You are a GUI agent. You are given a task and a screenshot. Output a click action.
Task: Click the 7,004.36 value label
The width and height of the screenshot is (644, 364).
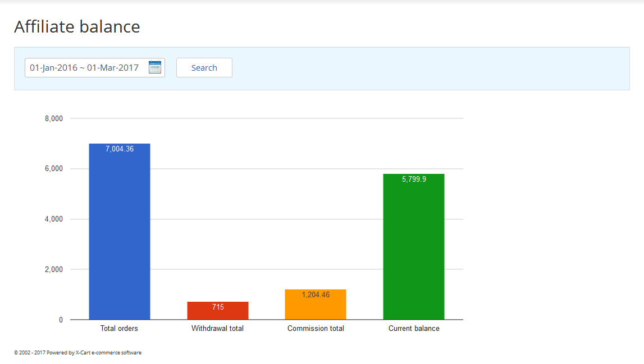(120, 149)
